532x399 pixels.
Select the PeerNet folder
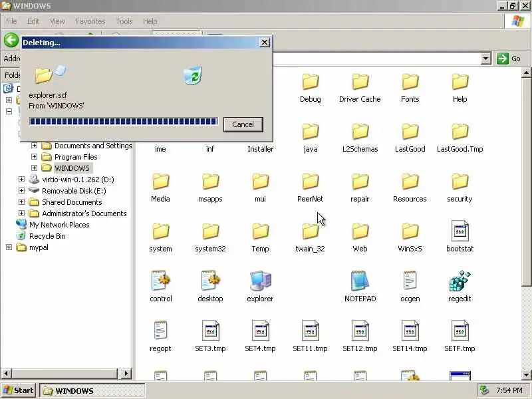tap(310, 188)
